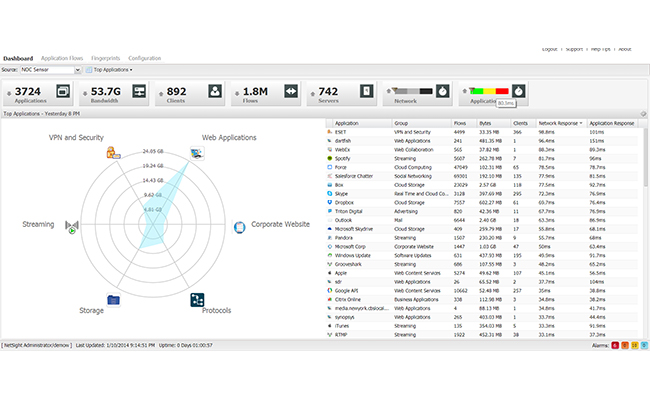The width and height of the screenshot is (650, 400).
Task: Click the 53.7G Bandwidth summary tile
Action: coord(113,93)
